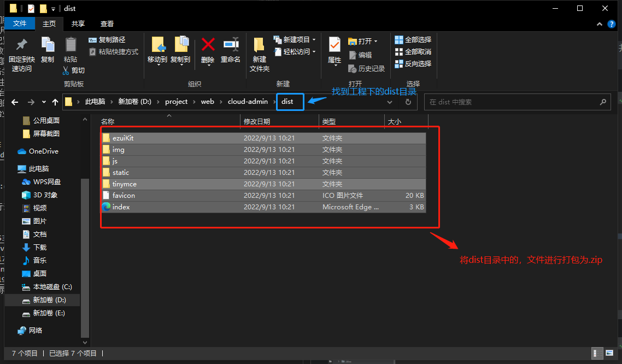
Task: Go up one folder level
Action: click(x=55, y=102)
